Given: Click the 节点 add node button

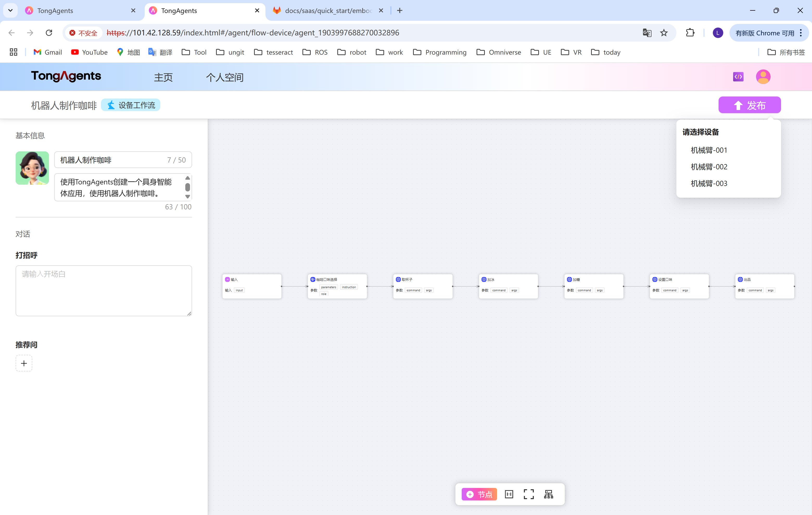Looking at the screenshot, I should coord(479,494).
